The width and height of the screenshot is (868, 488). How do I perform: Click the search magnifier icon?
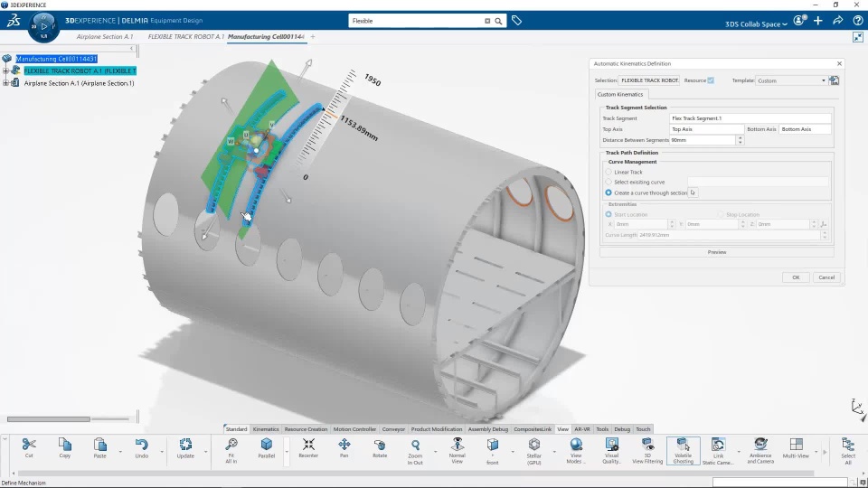click(x=498, y=21)
